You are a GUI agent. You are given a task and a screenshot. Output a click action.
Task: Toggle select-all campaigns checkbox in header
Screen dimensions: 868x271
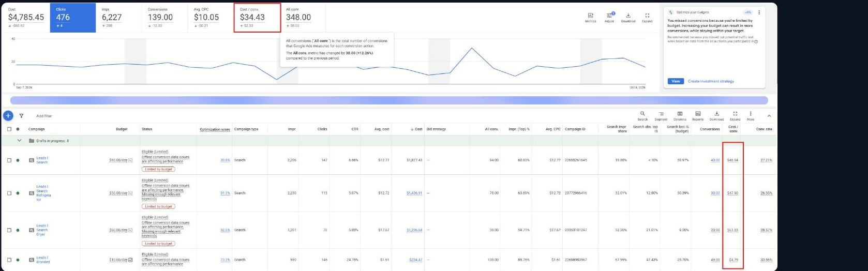9,129
